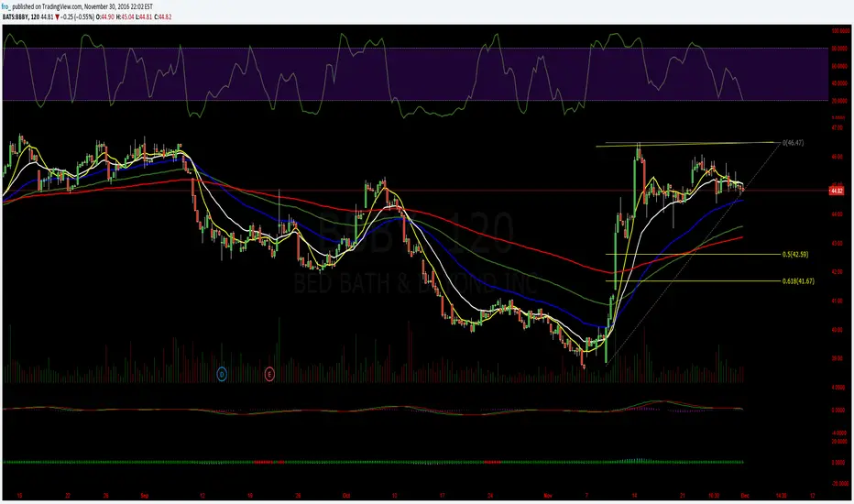This screenshot has width=854, height=504.
Task: Click the -0.25 (-0.55%) change value
Action: [x=77, y=16]
